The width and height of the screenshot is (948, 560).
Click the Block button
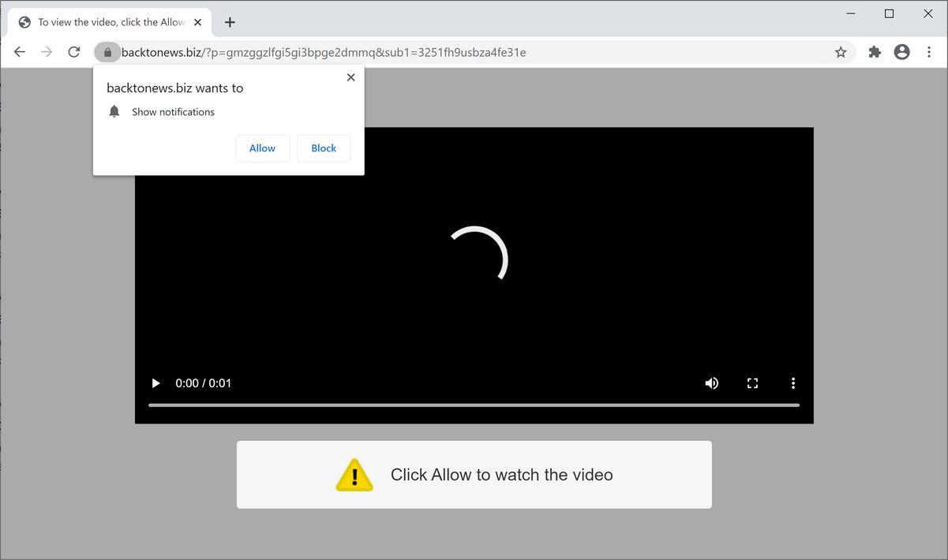(x=323, y=147)
